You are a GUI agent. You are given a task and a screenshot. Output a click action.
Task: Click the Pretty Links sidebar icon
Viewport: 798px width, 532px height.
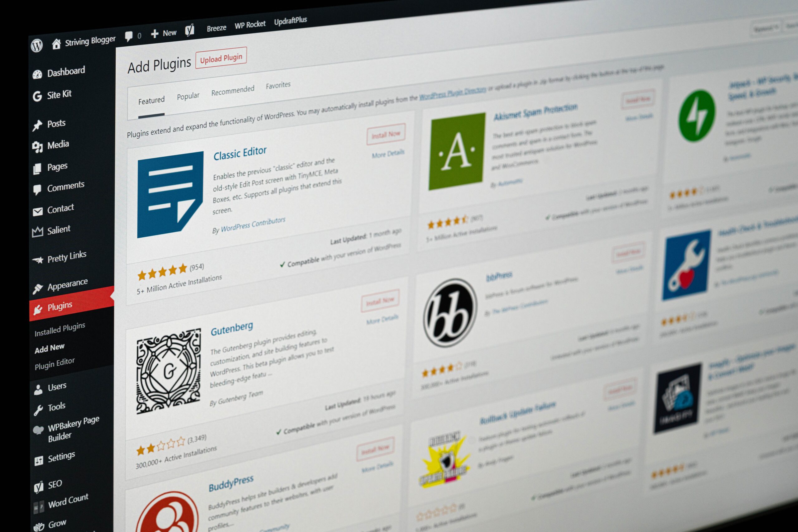click(x=37, y=256)
